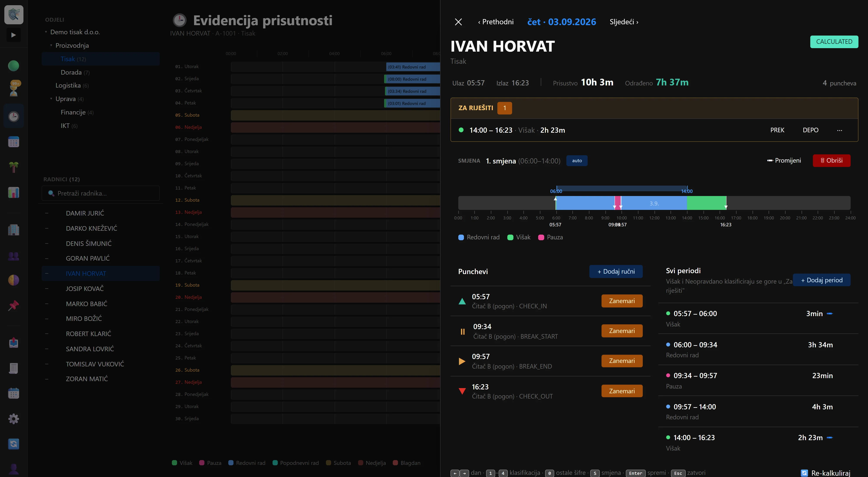Click the blue sync icon in sidebar
This screenshot has width=868, height=477.
click(13, 444)
